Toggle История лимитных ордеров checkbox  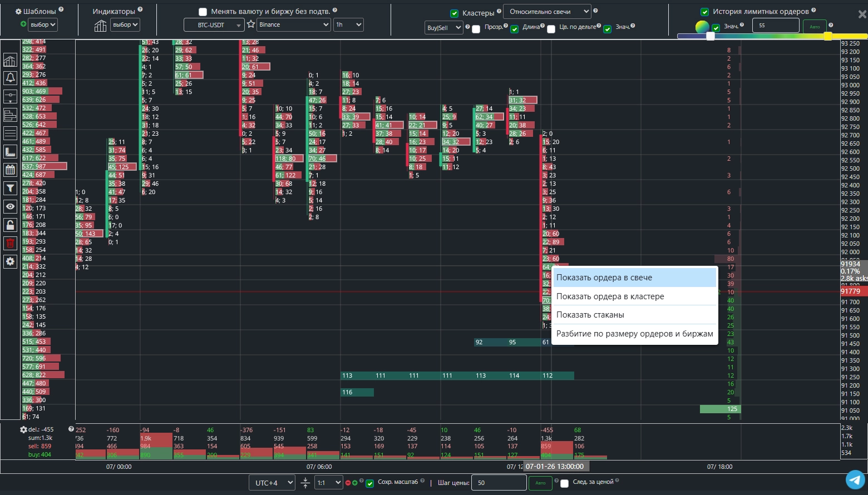click(x=704, y=12)
